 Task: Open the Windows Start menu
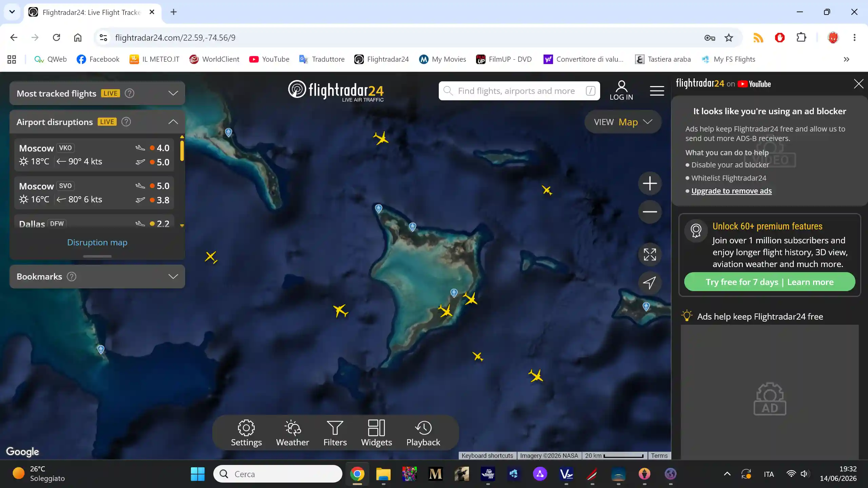(x=197, y=474)
